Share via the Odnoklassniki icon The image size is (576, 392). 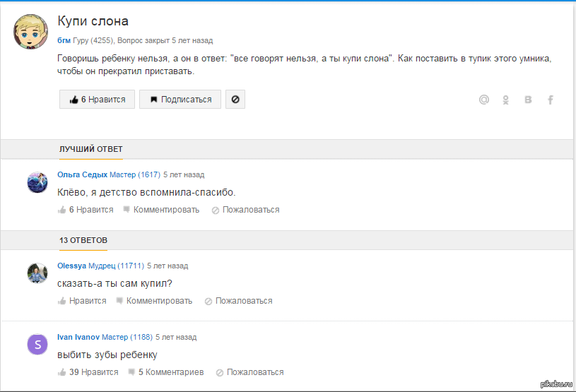(506, 100)
